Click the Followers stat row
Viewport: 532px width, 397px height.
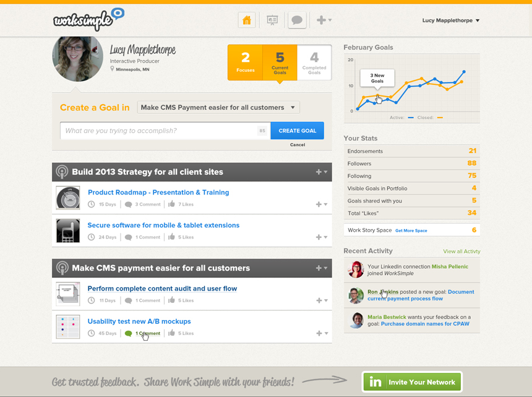pos(412,164)
